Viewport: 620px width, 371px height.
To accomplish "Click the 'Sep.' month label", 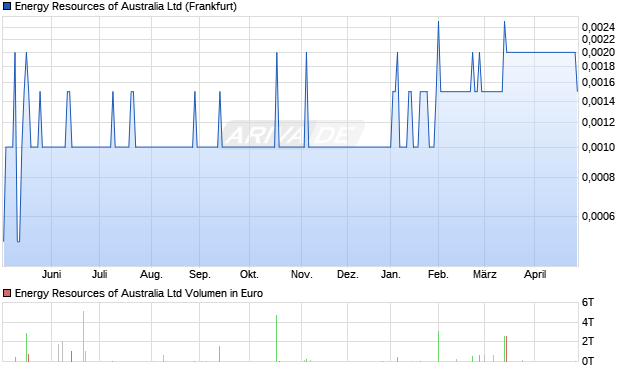I will (200, 274).
